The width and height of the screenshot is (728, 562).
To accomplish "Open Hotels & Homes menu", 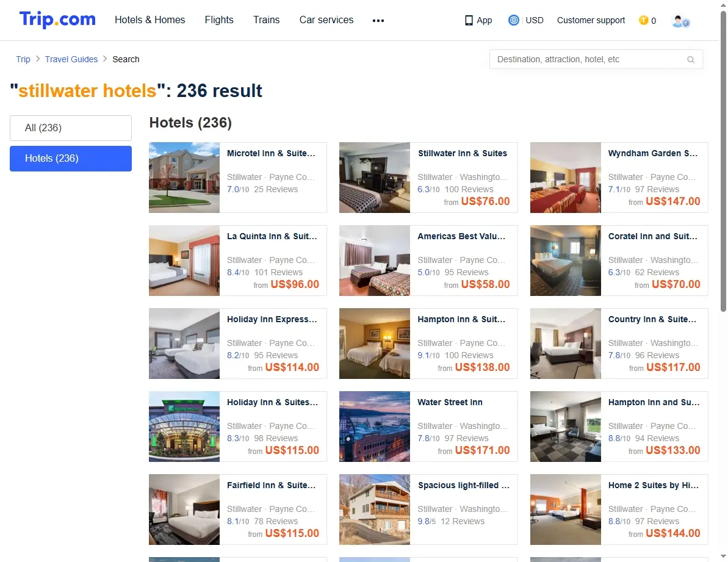I will [150, 20].
